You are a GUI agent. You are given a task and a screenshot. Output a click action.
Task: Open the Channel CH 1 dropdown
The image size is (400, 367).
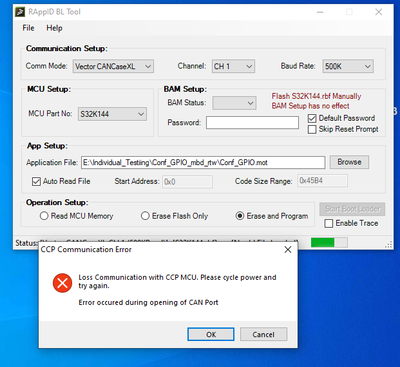click(233, 66)
